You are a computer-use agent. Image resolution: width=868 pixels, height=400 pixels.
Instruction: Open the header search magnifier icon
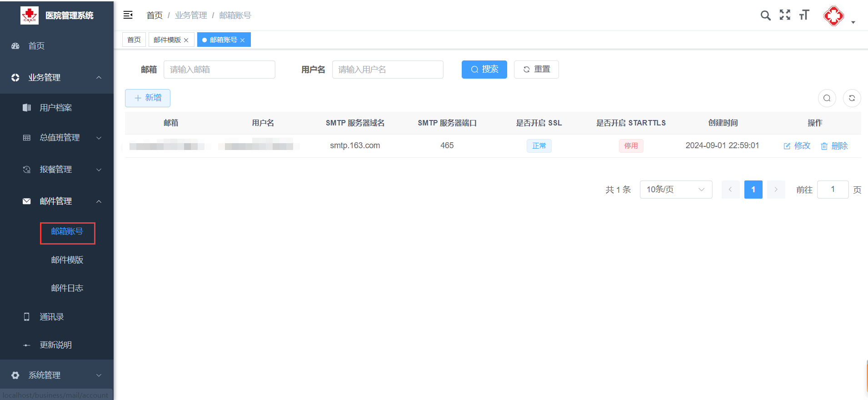coord(765,15)
